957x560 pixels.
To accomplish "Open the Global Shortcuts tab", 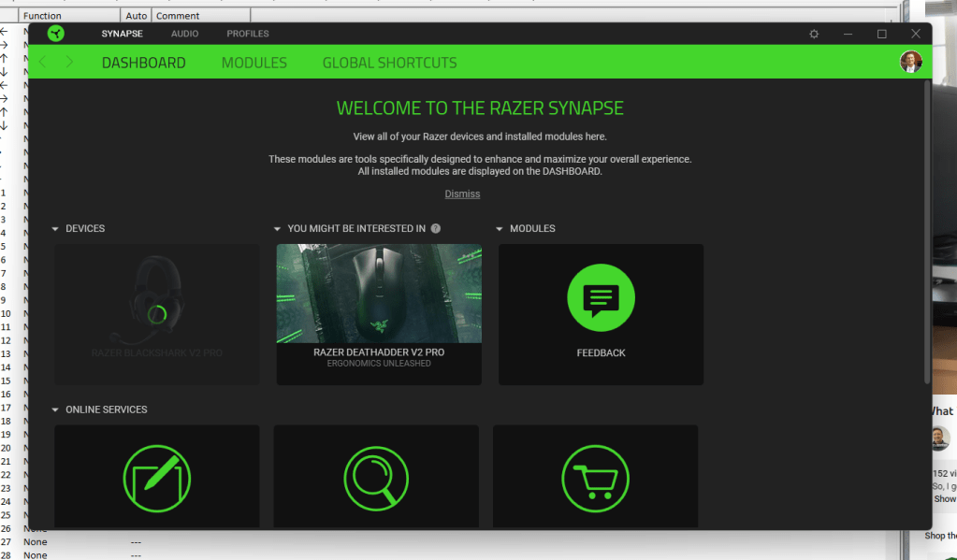I will 389,63.
